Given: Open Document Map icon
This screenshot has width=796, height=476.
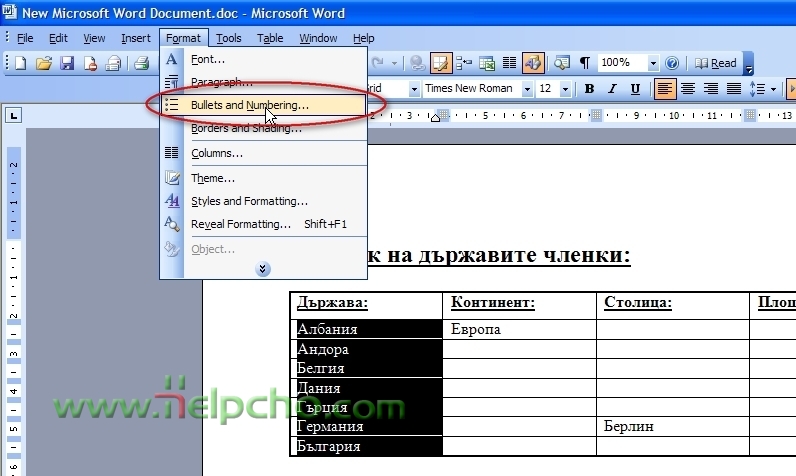Looking at the screenshot, I should coord(561,63).
